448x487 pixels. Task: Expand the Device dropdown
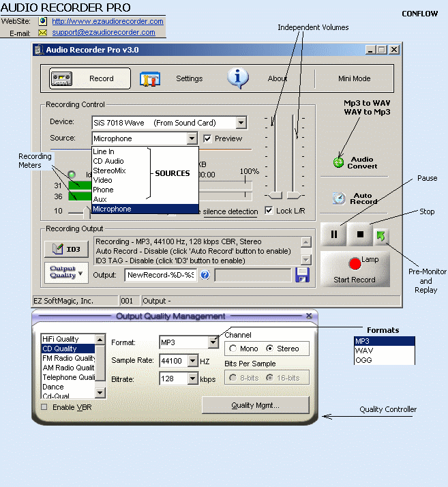tap(241, 123)
